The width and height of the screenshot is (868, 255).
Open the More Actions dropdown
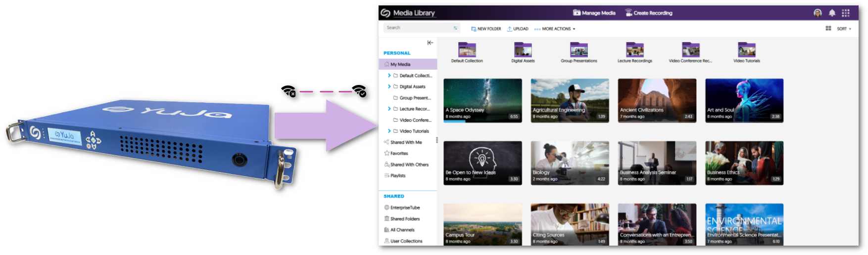(x=555, y=29)
